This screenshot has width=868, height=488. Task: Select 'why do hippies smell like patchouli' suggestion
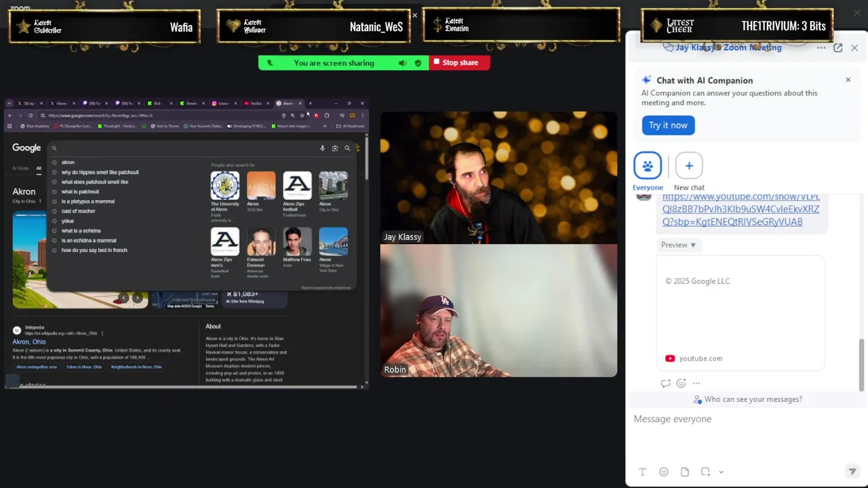pyautogui.click(x=100, y=172)
